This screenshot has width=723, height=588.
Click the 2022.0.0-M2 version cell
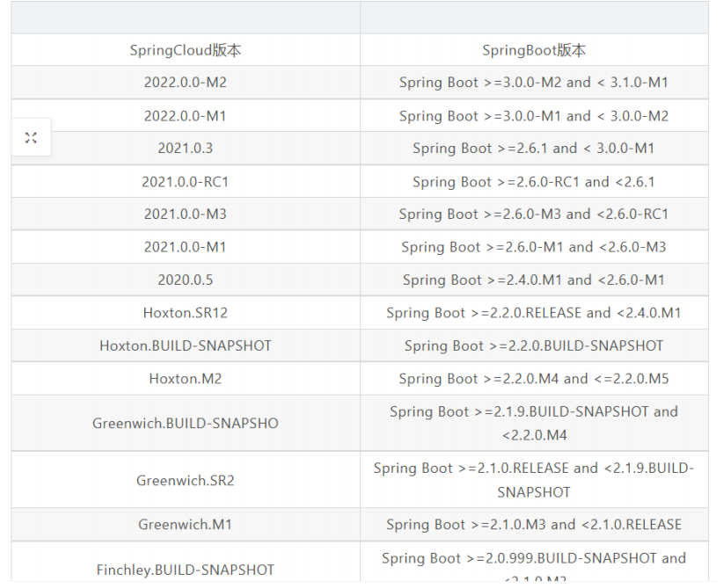click(x=186, y=83)
